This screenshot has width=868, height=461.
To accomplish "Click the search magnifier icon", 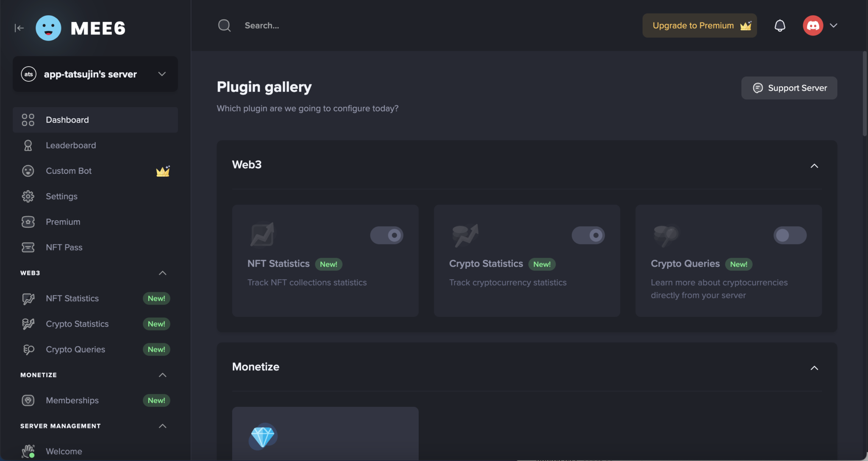I will click(224, 25).
